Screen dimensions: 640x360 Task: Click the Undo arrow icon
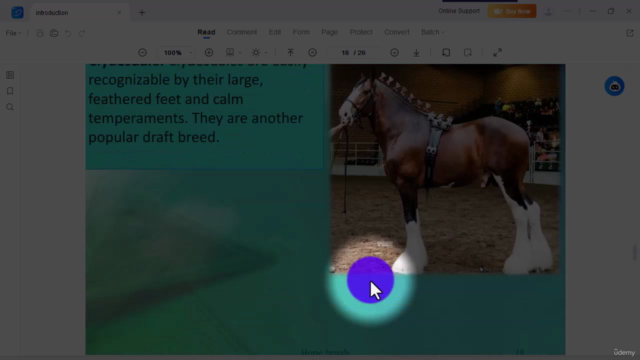click(68, 33)
